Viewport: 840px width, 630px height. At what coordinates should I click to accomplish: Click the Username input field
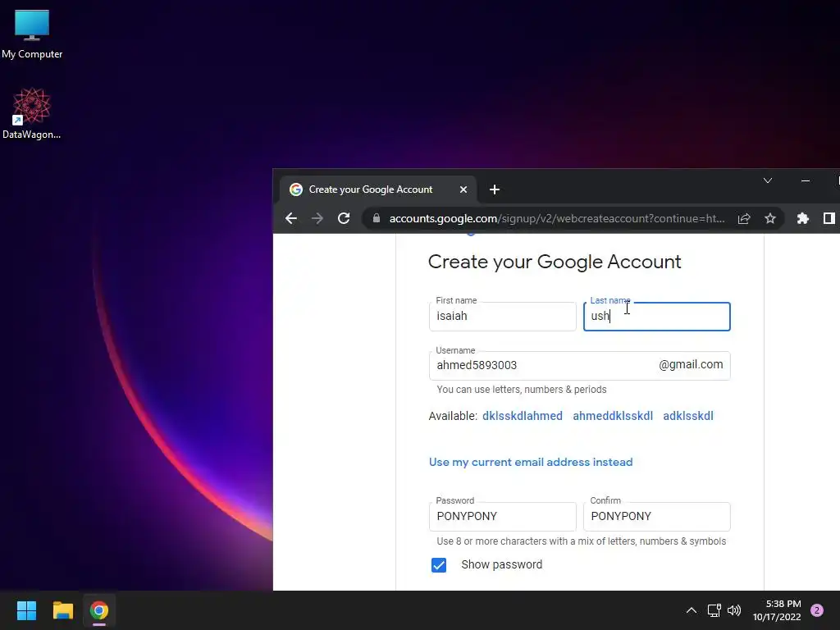click(580, 365)
